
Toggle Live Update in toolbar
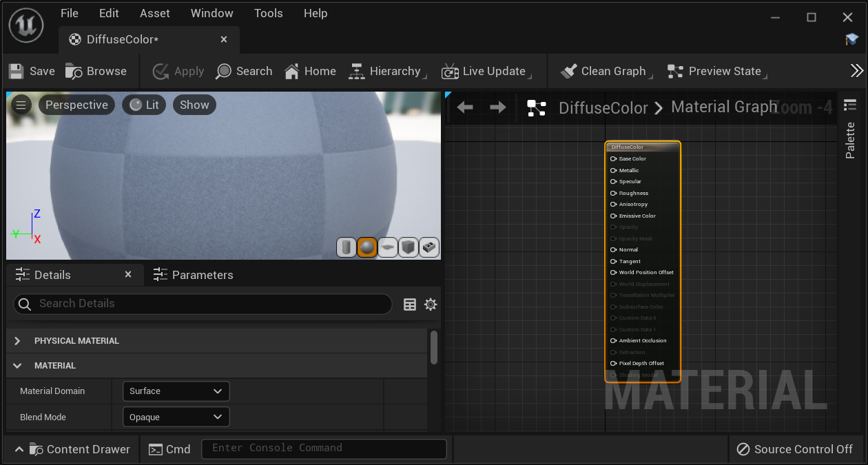pyautogui.click(x=484, y=71)
